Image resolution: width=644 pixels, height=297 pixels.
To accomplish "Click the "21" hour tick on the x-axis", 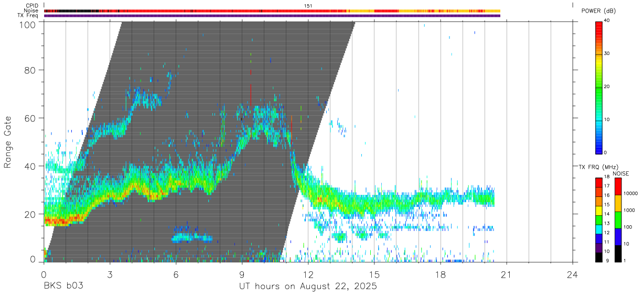I will click(506, 274).
